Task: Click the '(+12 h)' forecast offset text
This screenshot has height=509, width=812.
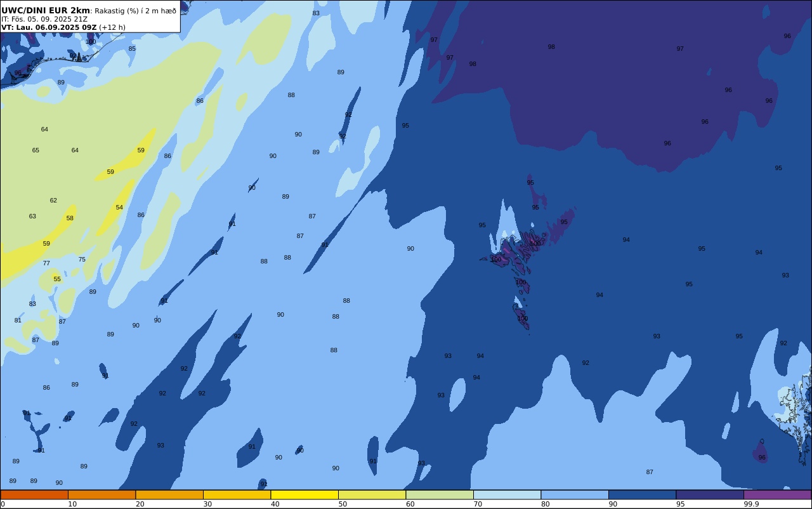Action: [x=112, y=27]
